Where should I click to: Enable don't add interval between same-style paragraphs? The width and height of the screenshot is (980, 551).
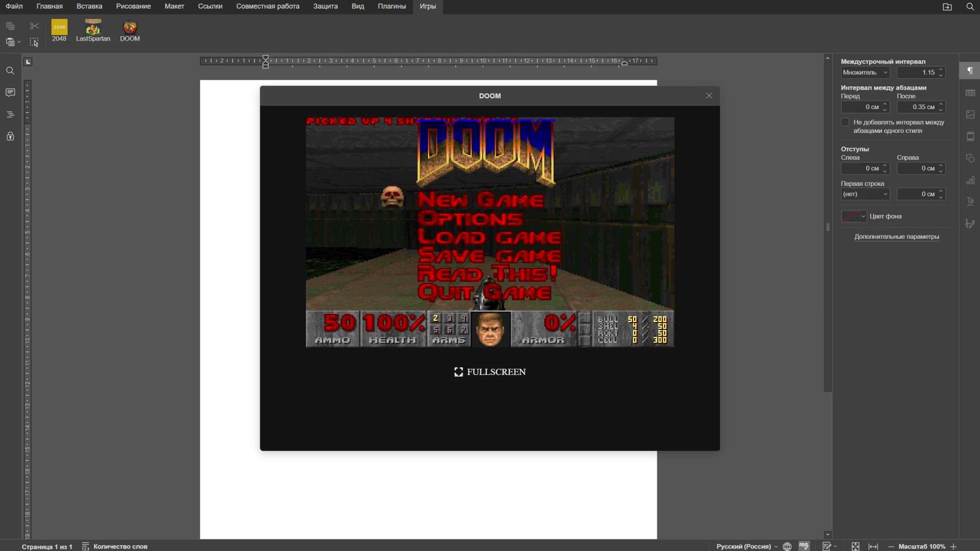(845, 122)
